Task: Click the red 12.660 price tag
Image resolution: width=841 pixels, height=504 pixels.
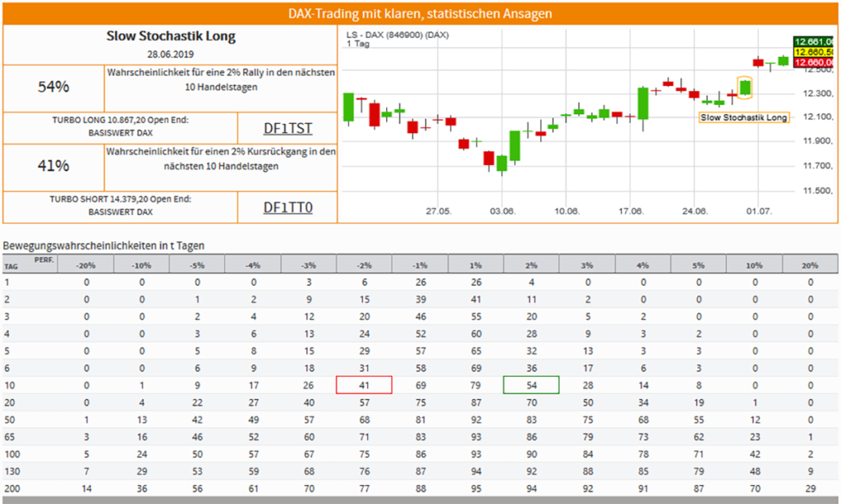Action: pos(814,62)
